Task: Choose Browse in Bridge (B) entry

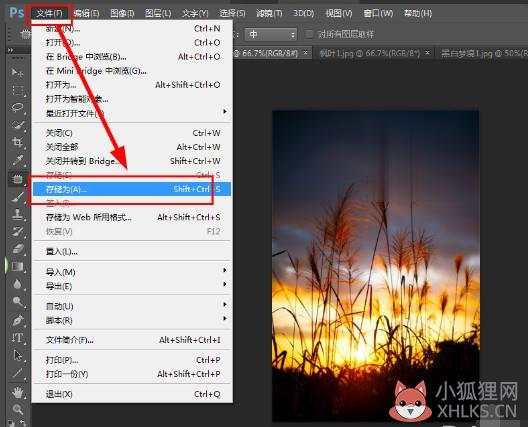Action: click(131, 57)
